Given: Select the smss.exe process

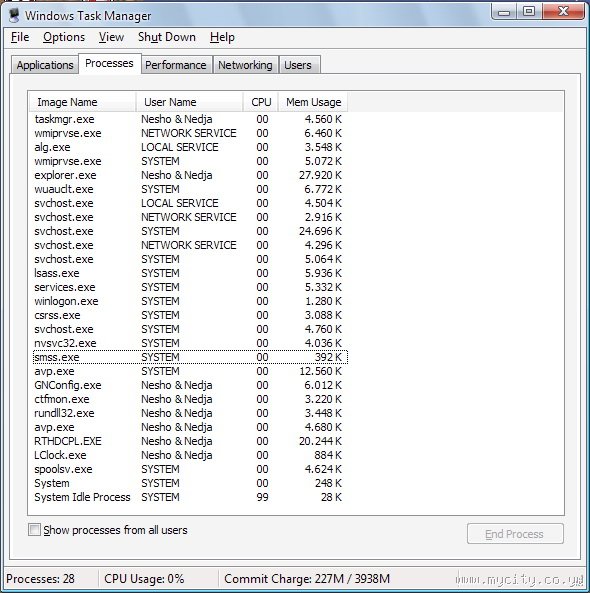Looking at the screenshot, I should tap(190, 357).
